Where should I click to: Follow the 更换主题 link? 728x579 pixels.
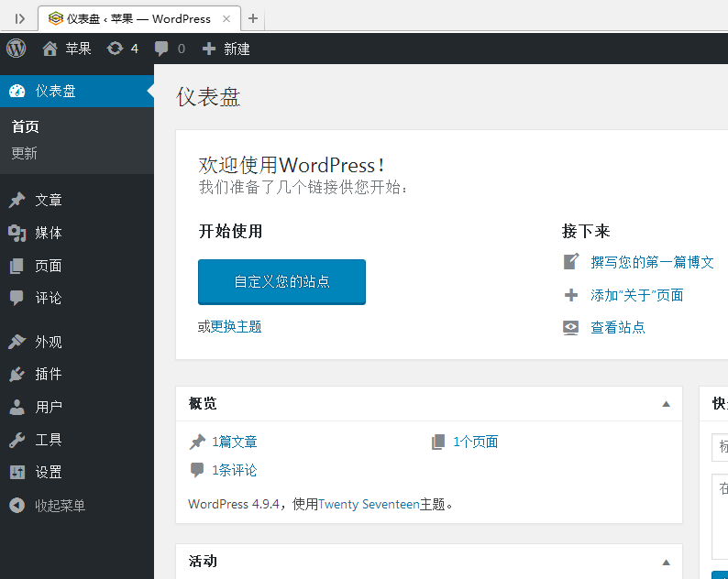point(236,327)
